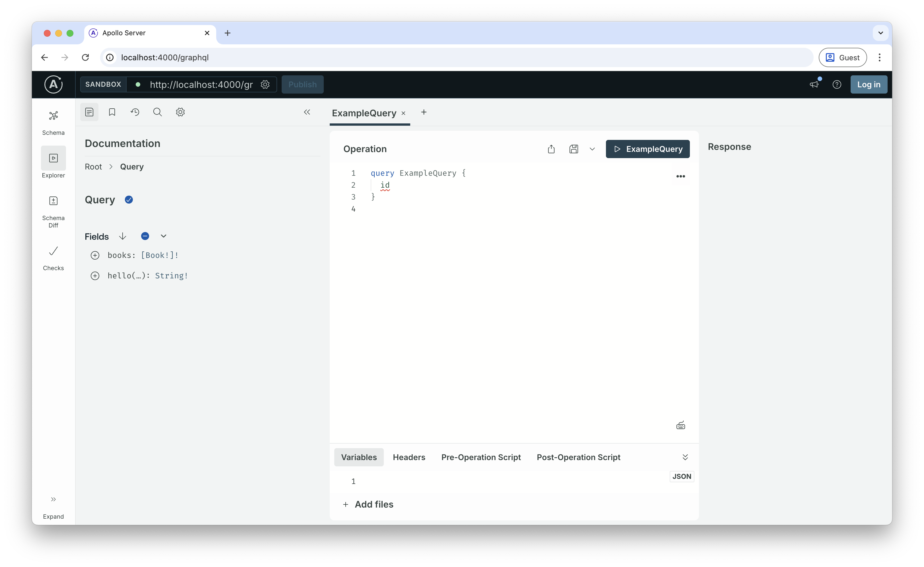Viewport: 924px width, 567px height.
Task: Open Schema Diff in sidebar
Action: pos(53,212)
